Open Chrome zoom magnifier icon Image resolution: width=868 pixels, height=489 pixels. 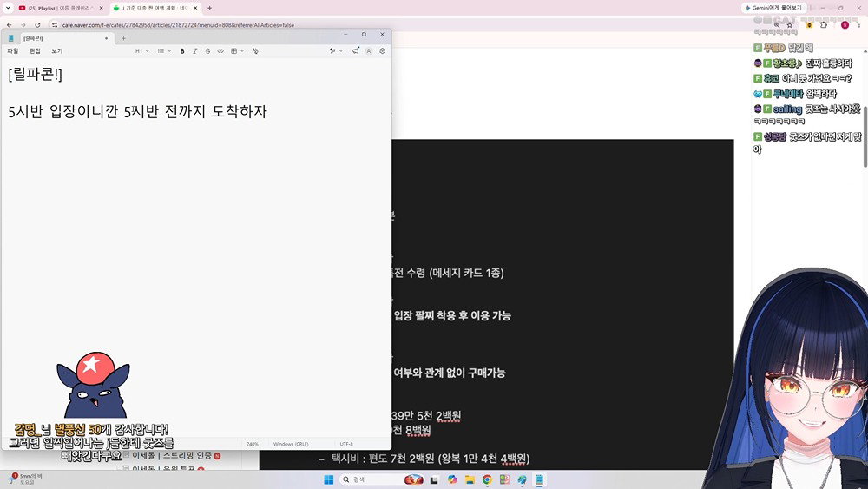pyautogui.click(x=777, y=25)
